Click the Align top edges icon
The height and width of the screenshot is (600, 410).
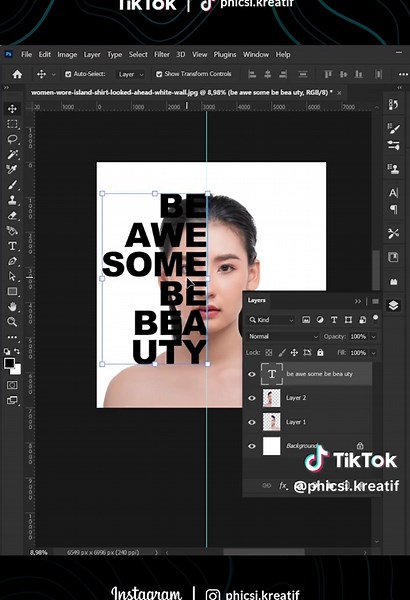[x=328, y=74]
